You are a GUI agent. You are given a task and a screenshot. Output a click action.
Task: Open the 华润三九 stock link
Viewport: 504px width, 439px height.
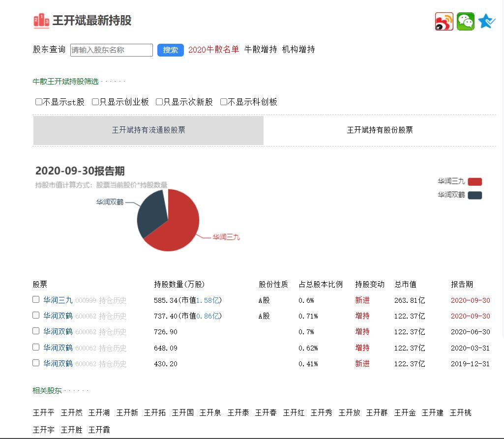58,300
